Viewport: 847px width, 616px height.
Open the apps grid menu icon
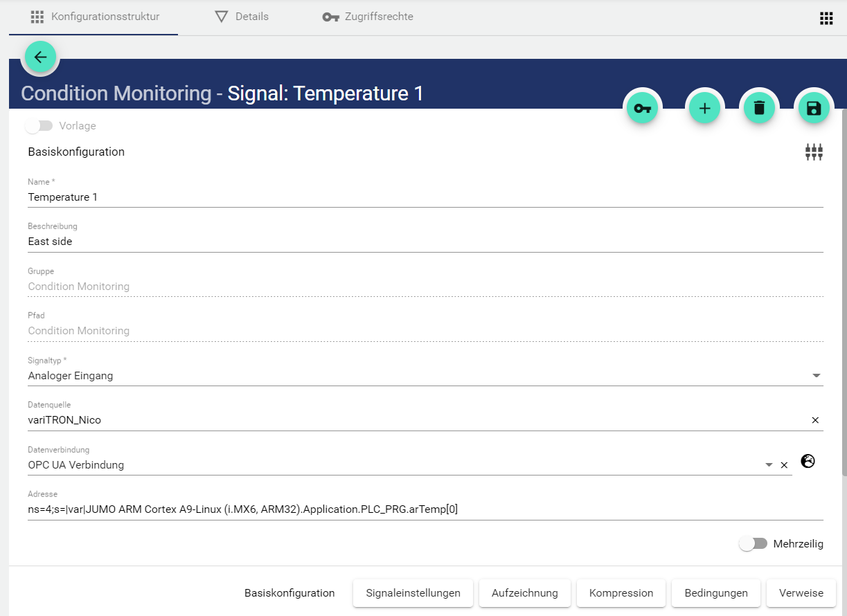click(826, 18)
